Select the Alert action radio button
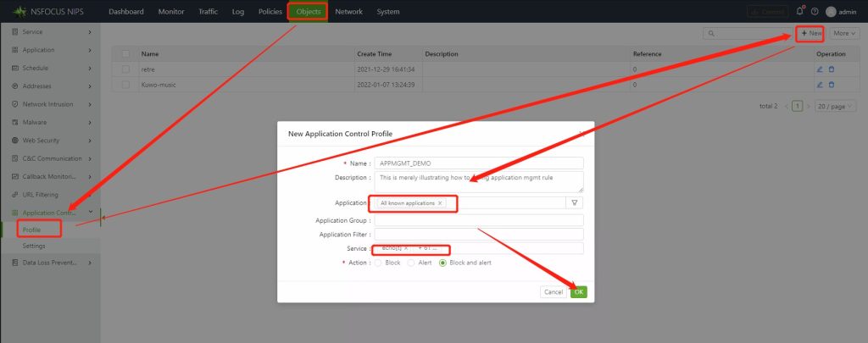The height and width of the screenshot is (343, 868). [x=411, y=263]
